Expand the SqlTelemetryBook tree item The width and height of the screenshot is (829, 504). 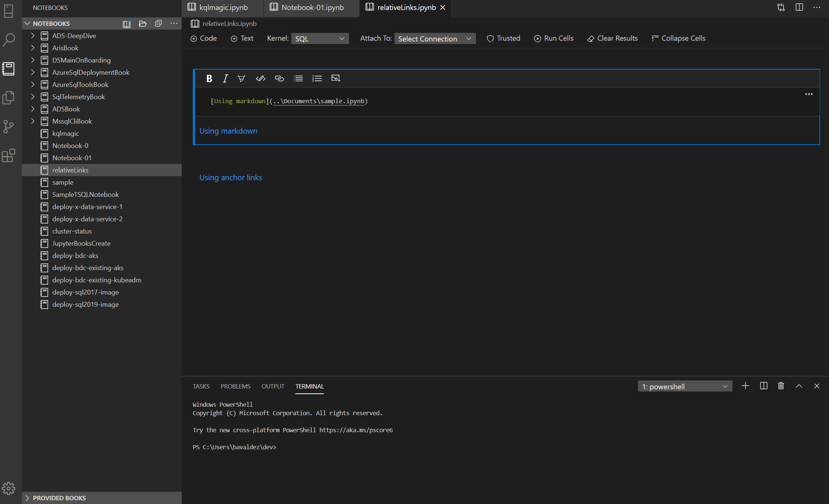coord(33,97)
